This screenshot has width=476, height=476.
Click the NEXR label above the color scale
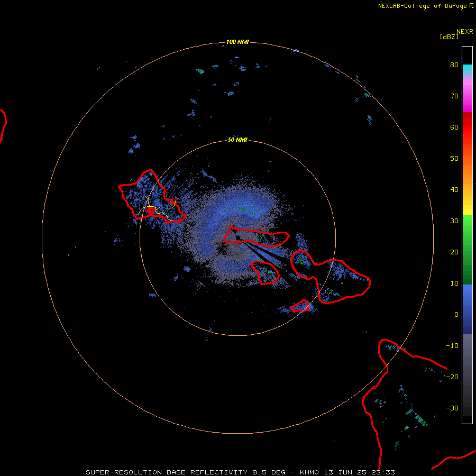[465, 32]
